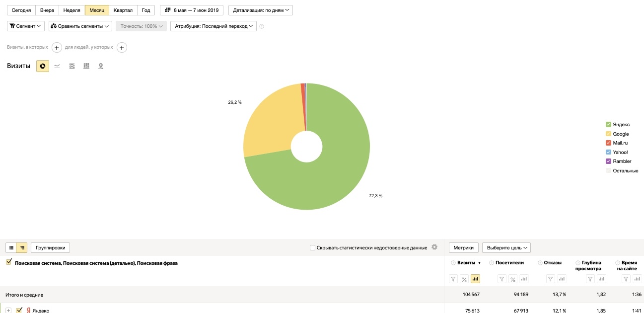Screen dimensions: 644x313
Task: Switch table to tree view icon
Action: pyautogui.click(x=22, y=247)
